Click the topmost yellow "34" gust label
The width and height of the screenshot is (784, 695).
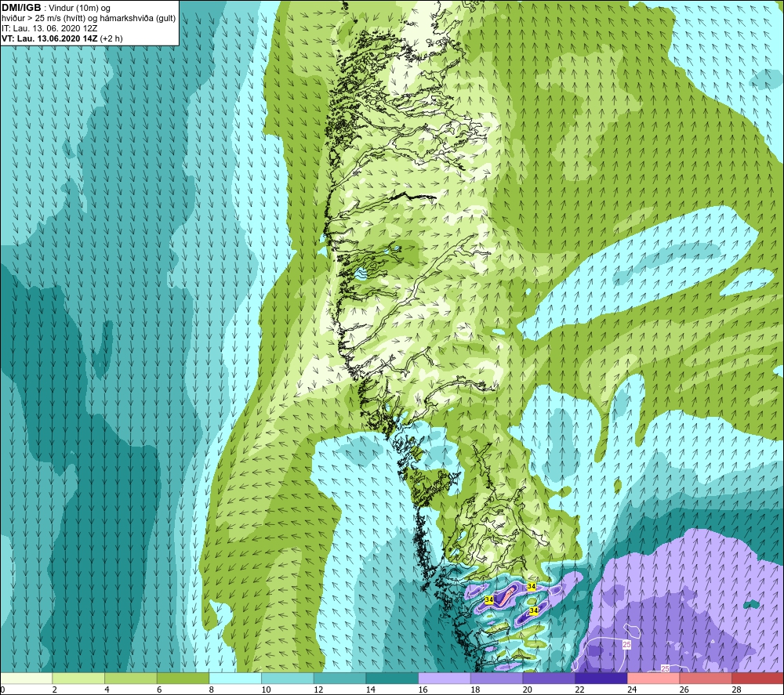click(532, 586)
